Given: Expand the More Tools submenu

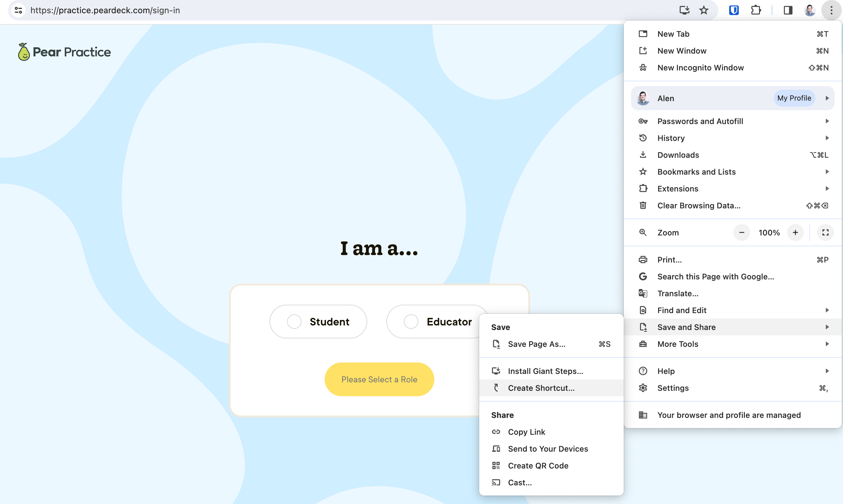Looking at the screenshot, I should [x=827, y=344].
